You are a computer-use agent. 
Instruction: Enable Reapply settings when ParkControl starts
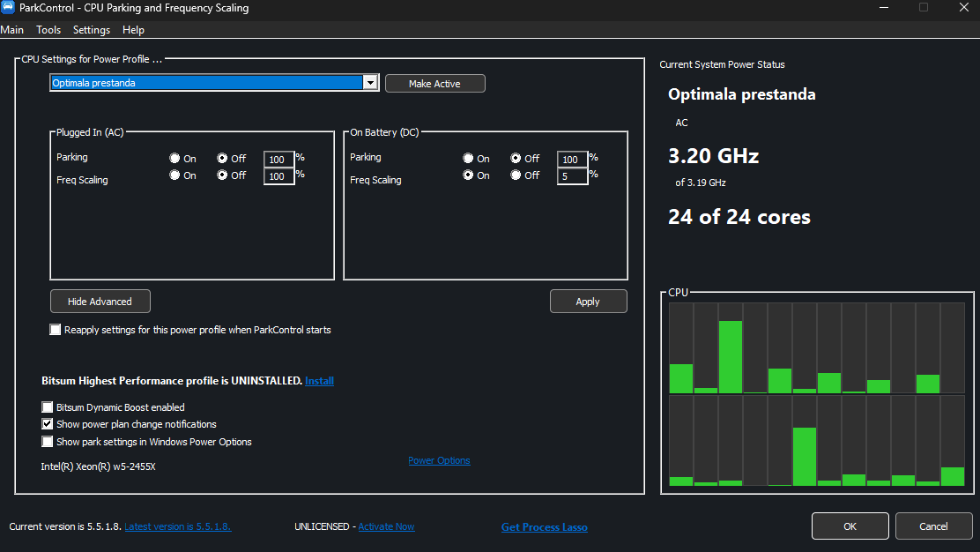point(56,330)
